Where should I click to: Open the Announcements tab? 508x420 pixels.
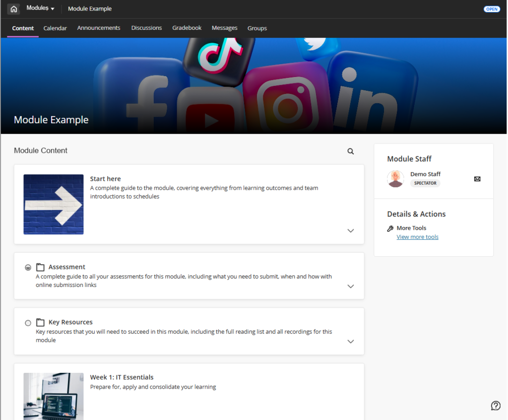tap(99, 28)
